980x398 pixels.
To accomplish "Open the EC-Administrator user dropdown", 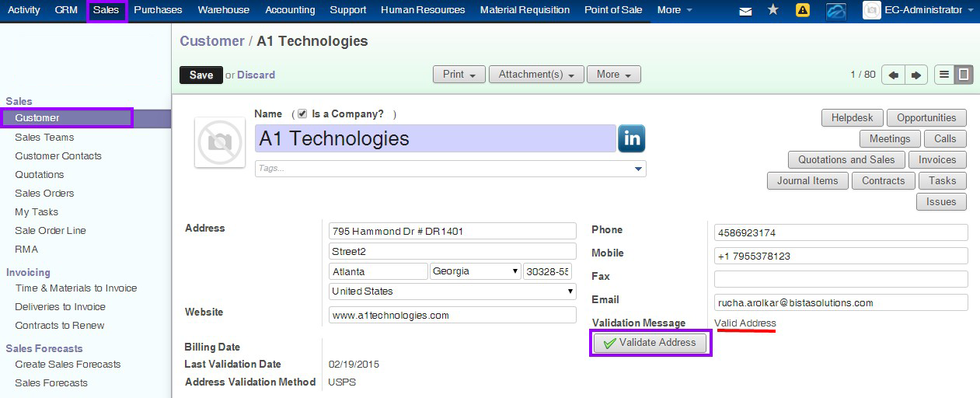I will (928, 10).
